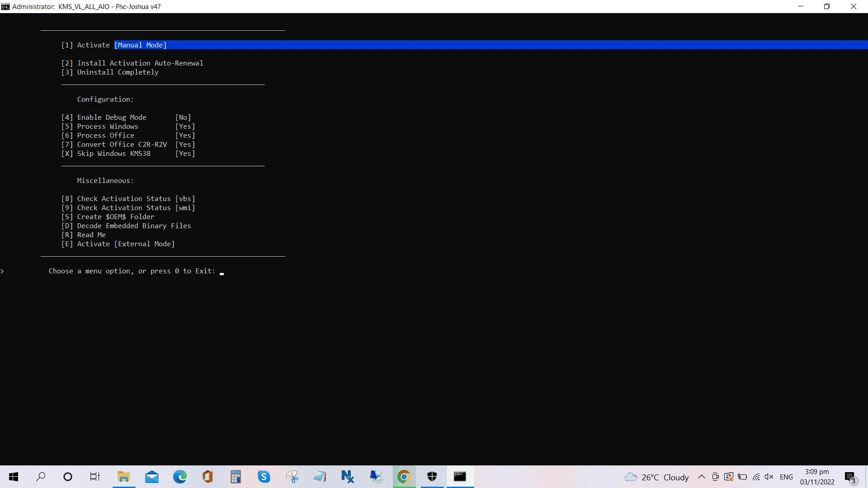Check the battery status icon
868x488 pixels.
[742, 477]
